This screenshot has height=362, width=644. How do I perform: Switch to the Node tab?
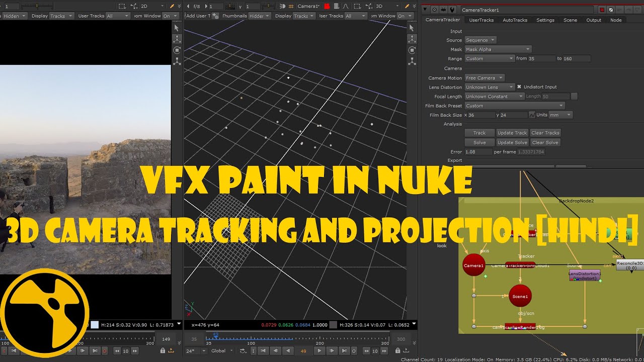(616, 20)
